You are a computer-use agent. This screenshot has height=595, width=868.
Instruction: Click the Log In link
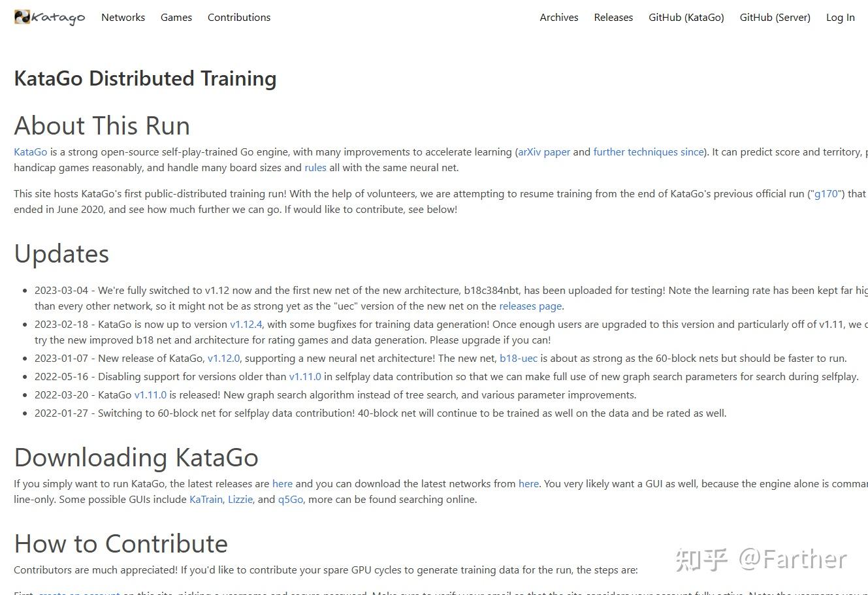[840, 18]
